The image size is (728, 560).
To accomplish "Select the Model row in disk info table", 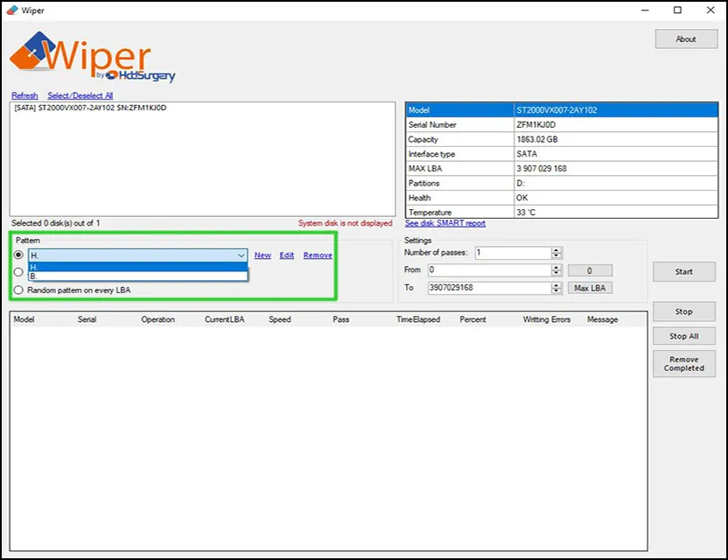I will [562, 110].
